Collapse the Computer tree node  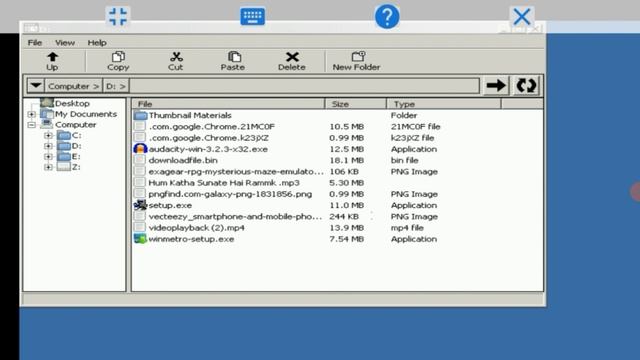tap(31, 125)
